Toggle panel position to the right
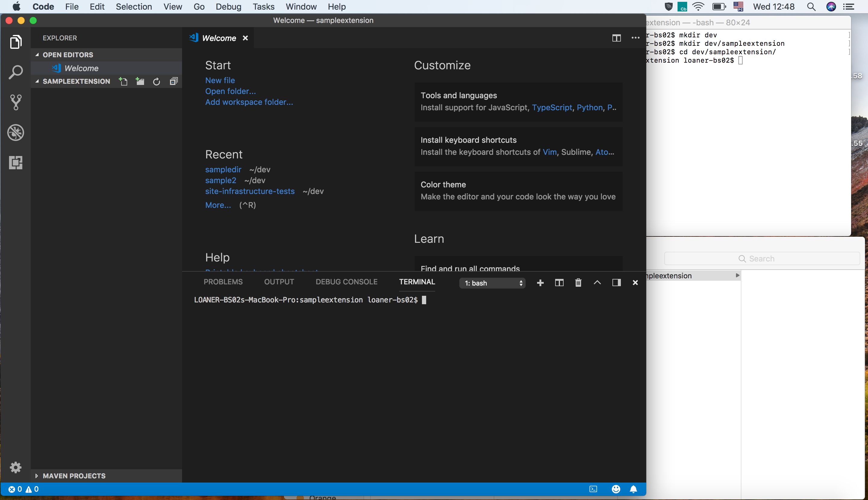 pyautogui.click(x=616, y=283)
